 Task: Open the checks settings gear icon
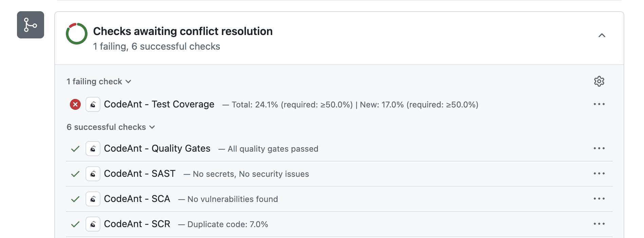599,81
